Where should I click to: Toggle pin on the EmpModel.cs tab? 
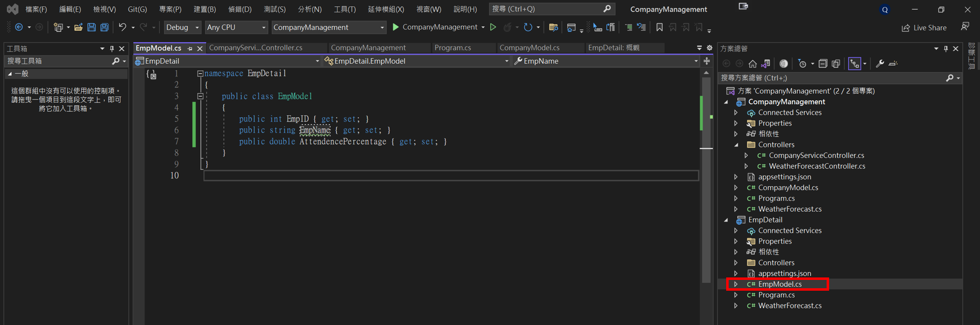coord(190,49)
